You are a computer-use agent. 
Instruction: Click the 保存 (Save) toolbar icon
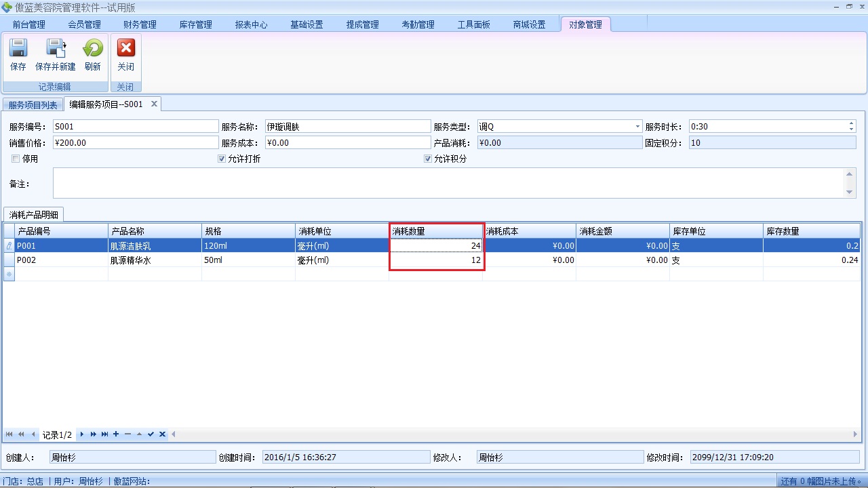point(18,54)
